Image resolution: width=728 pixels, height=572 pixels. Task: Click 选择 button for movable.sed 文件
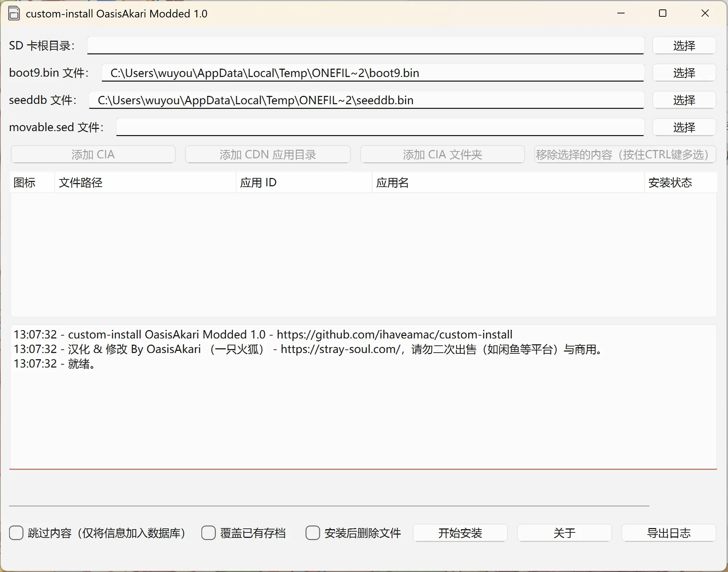pos(684,127)
